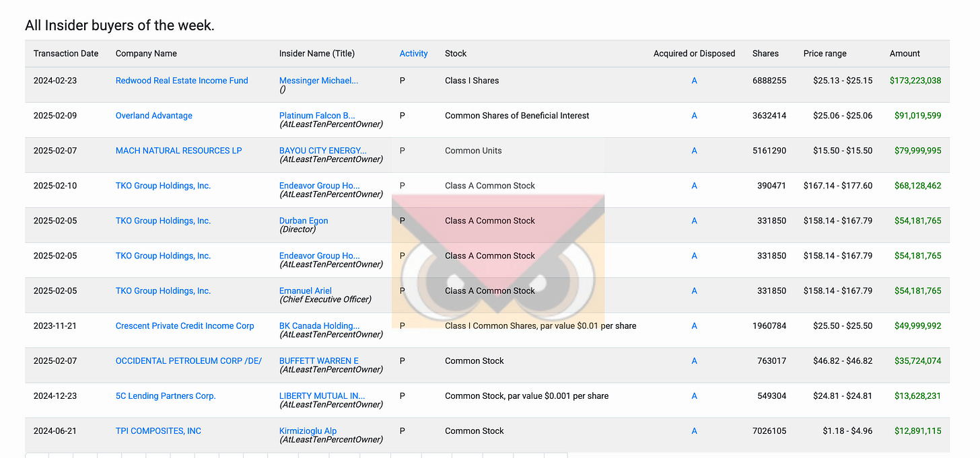Select the shares value 3632414
The width and height of the screenshot is (980, 458).
pos(769,115)
